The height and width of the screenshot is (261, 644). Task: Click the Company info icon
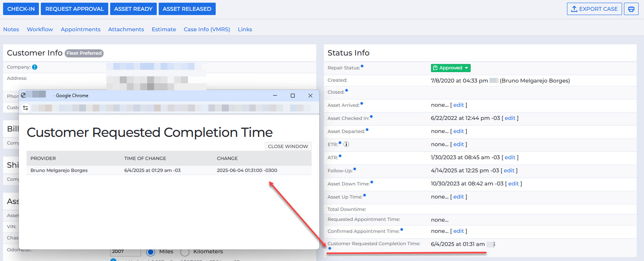click(35, 67)
